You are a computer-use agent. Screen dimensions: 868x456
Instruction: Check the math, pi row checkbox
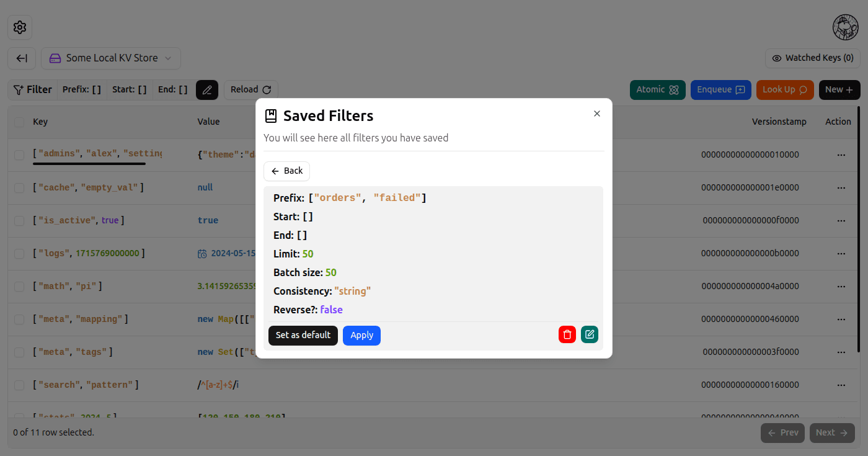pos(19,287)
